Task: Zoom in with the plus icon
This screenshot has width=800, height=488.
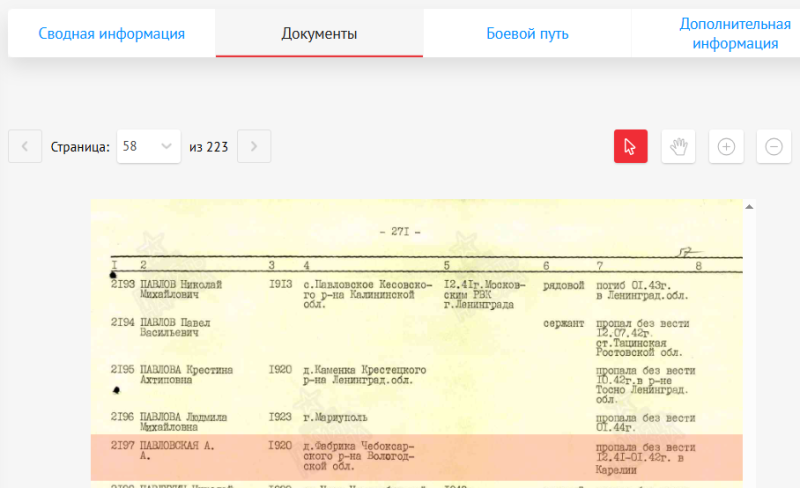Action: [x=726, y=146]
